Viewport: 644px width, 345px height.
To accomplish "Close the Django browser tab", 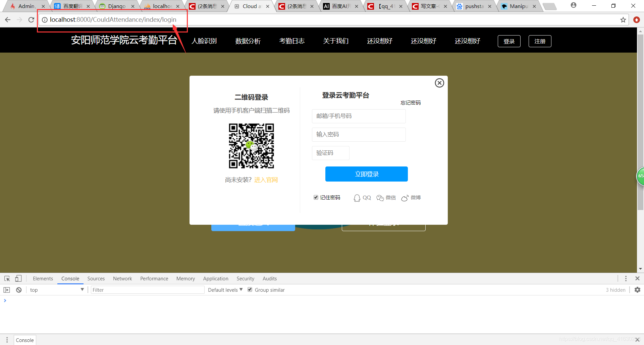I will [133, 6].
